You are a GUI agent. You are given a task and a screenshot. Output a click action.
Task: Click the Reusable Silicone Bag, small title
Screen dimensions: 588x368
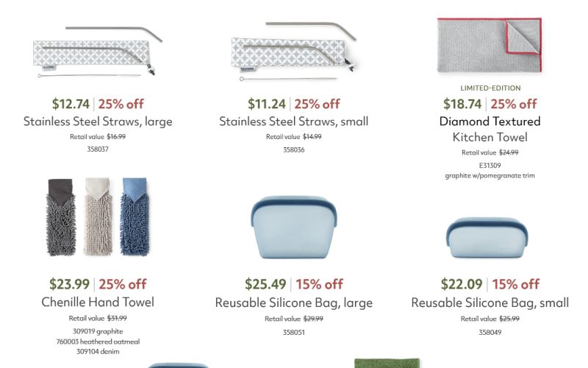pyautogui.click(x=490, y=302)
